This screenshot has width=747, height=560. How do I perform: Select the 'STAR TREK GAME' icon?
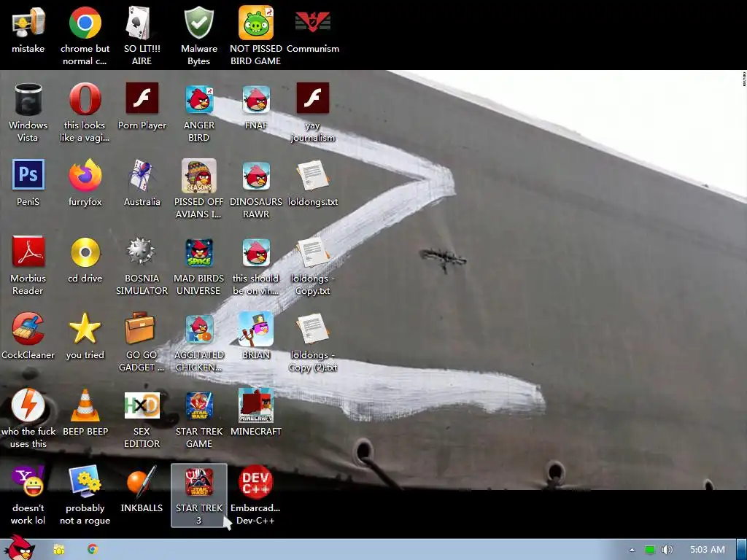click(x=199, y=405)
